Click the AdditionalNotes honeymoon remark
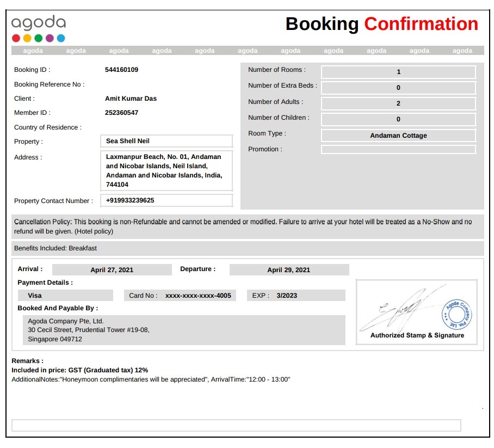This screenshot has height=448, width=494. [151, 379]
